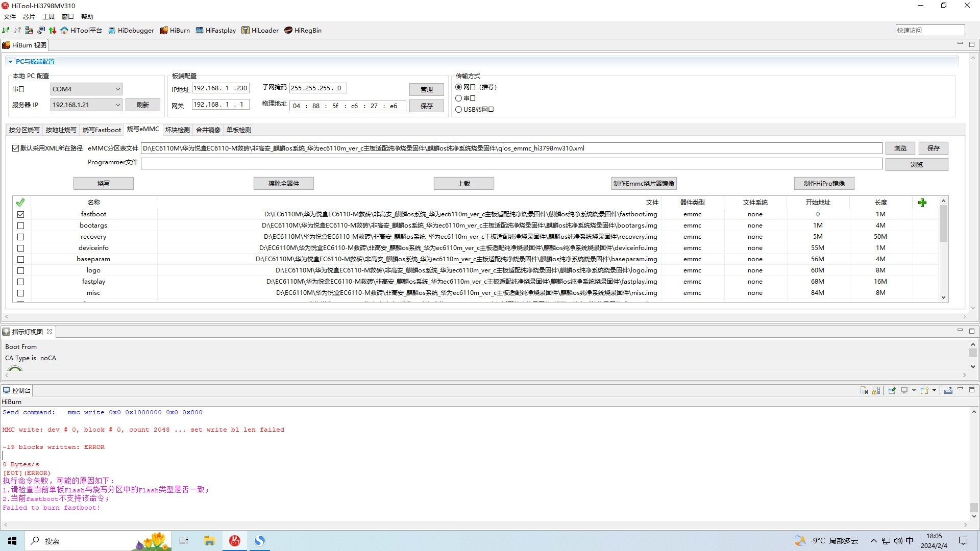Click the 快速访问 quick access field
The height and width of the screenshot is (551, 980).
pos(930,30)
